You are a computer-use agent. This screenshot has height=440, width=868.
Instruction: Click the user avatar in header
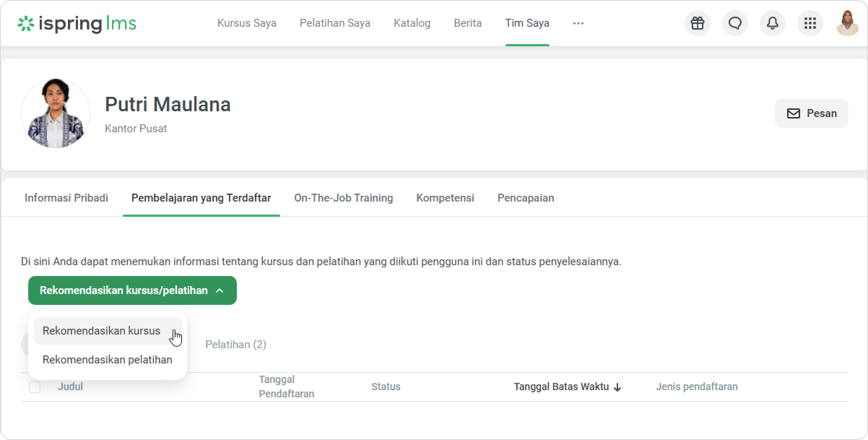847,23
